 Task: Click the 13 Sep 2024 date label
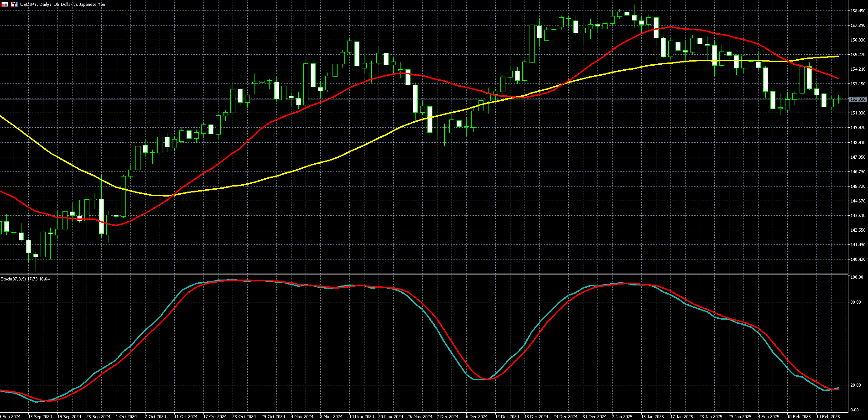coord(40,417)
